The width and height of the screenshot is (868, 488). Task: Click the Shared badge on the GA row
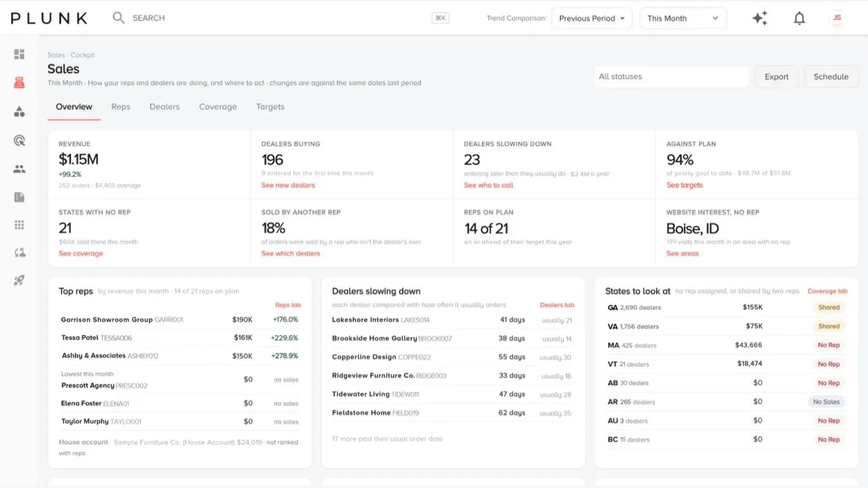[829, 308]
